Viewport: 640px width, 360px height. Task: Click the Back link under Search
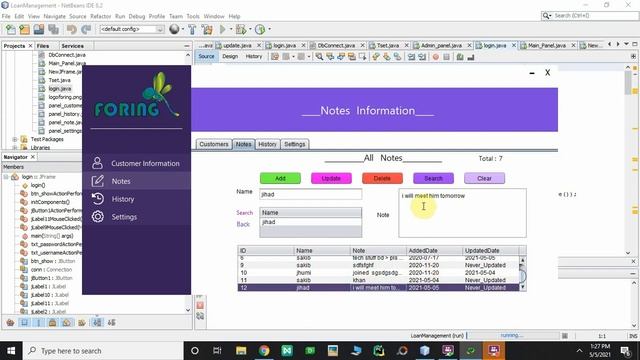[x=243, y=224]
